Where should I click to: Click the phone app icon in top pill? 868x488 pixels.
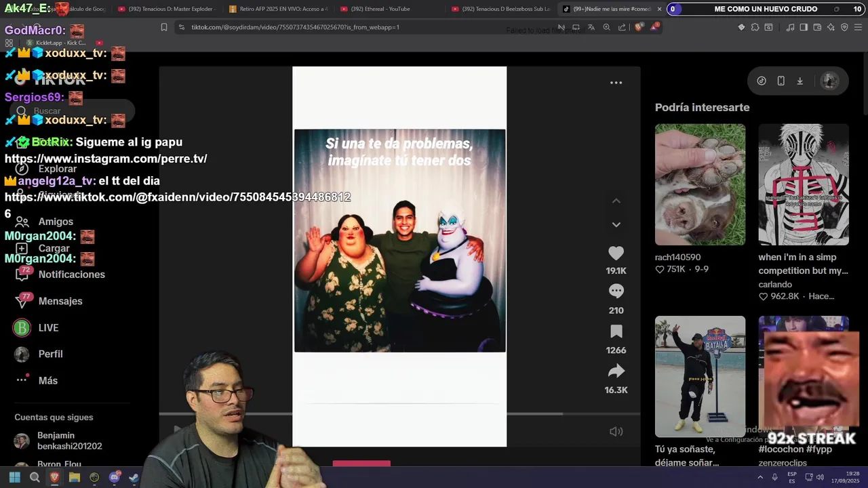781,81
